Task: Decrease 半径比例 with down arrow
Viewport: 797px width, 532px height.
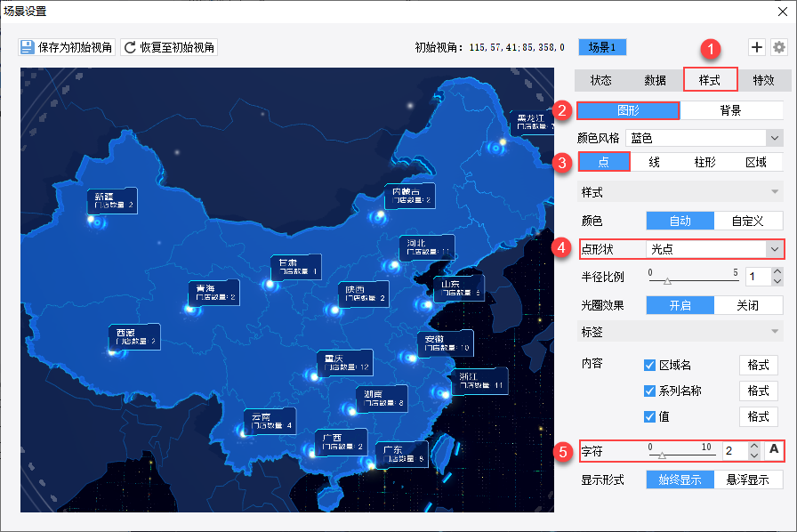Action: coord(777,281)
